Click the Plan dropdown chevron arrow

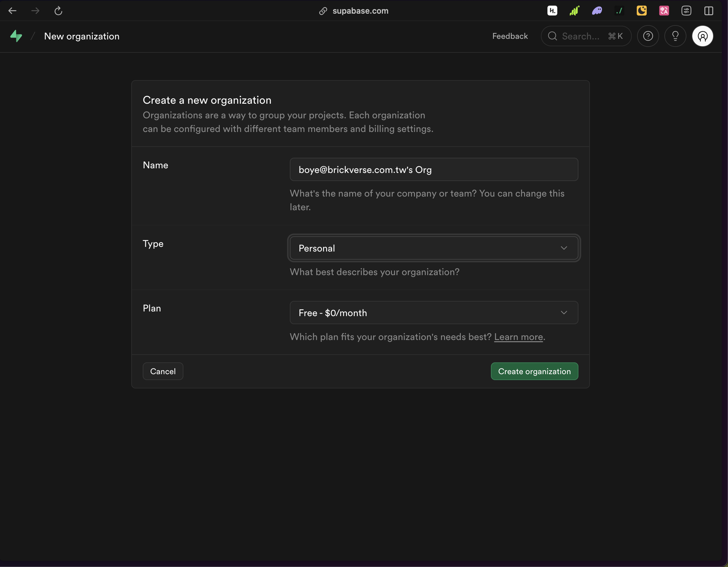point(564,313)
